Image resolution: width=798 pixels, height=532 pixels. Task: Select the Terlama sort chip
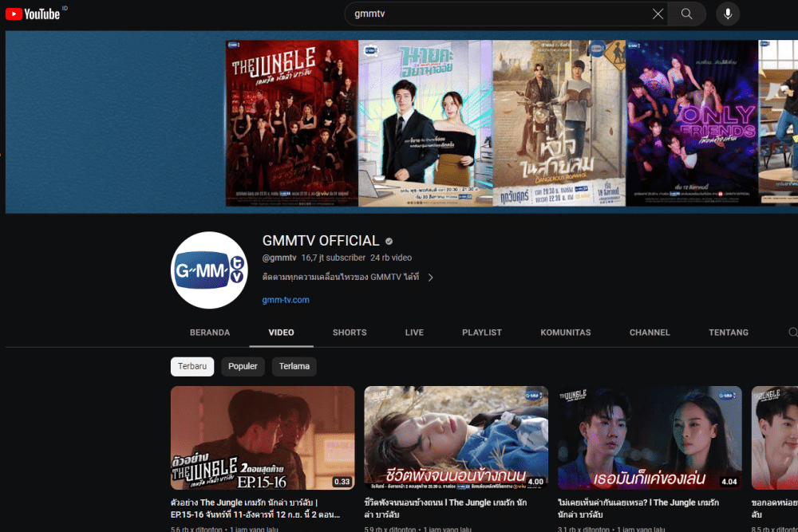tap(294, 366)
